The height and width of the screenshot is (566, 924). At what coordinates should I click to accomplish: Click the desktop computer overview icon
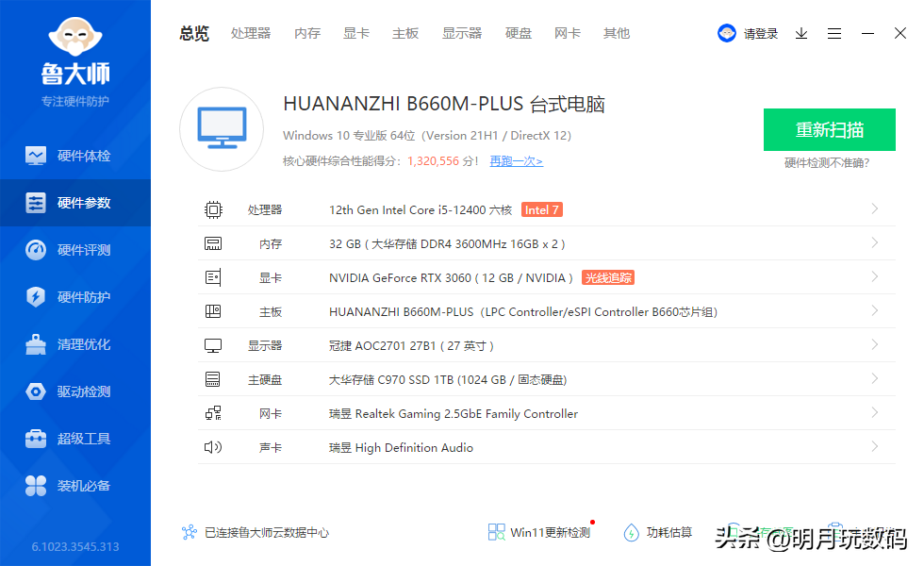222,129
